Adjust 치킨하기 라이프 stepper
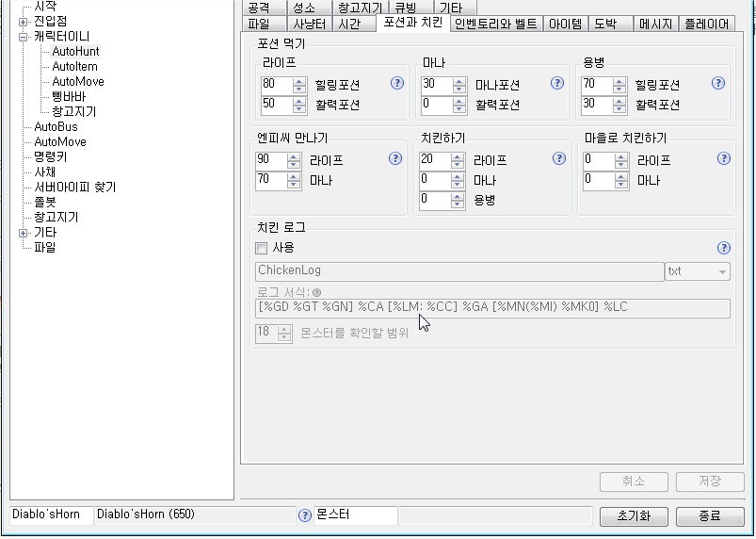Screen dimensions: 756x539 tap(457, 161)
